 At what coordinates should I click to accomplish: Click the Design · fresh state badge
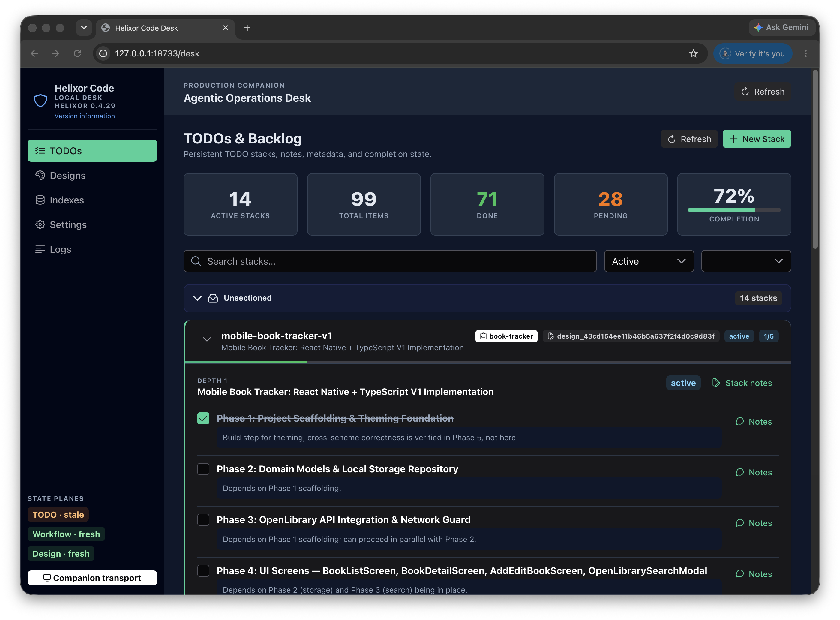click(x=61, y=554)
